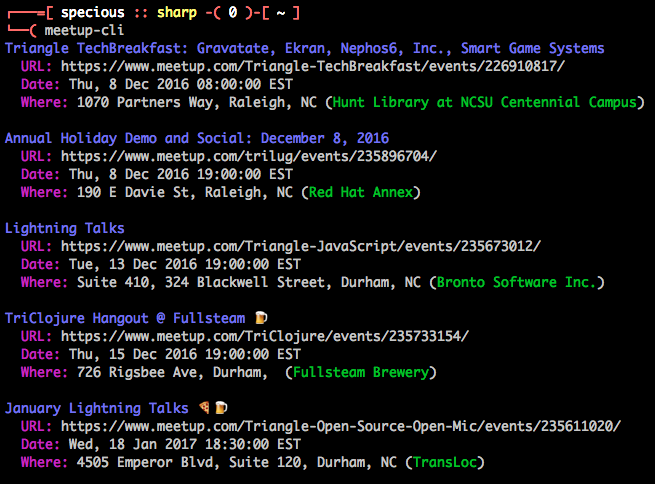Click date Thu, 15 Dec 2016 19:00:00 EST
This screenshot has width=655, height=484.
click(x=185, y=354)
